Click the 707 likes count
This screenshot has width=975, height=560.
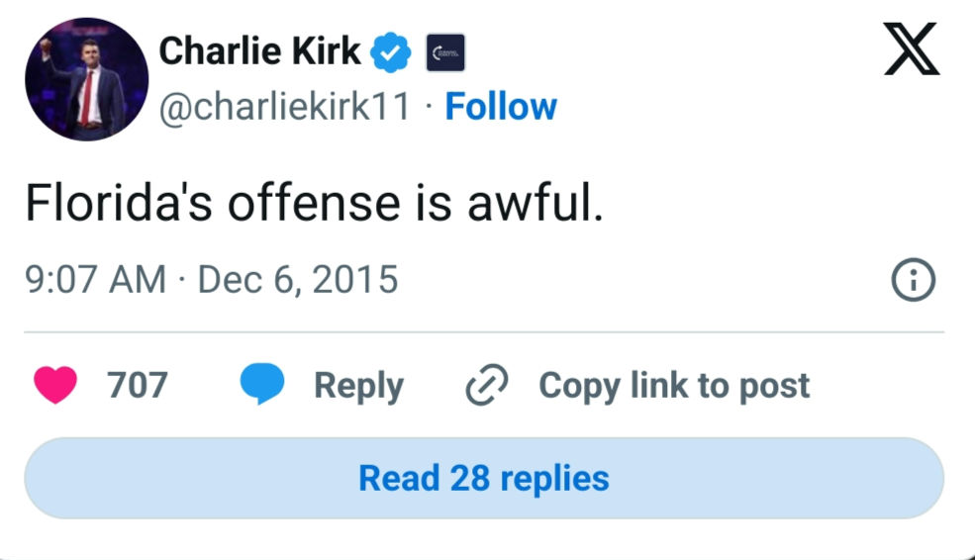138,385
